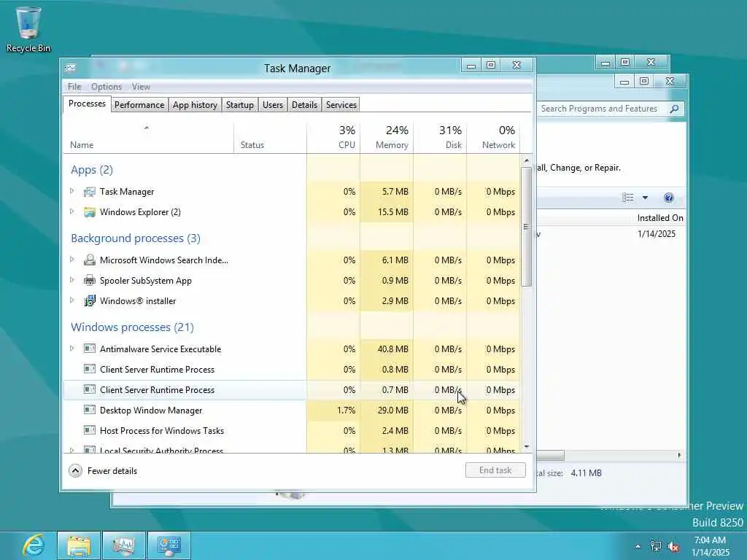Collapse with the Fewer details chevron
The height and width of the screenshot is (560, 747).
75,471
